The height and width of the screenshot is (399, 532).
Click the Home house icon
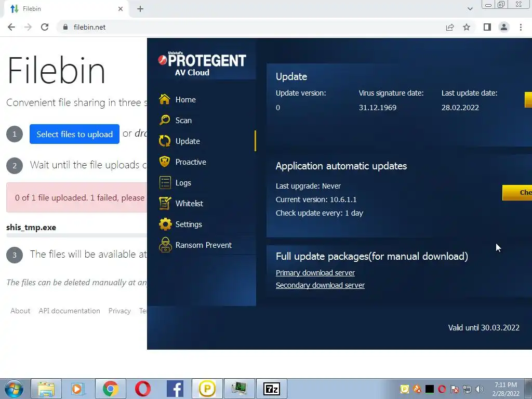165,99
